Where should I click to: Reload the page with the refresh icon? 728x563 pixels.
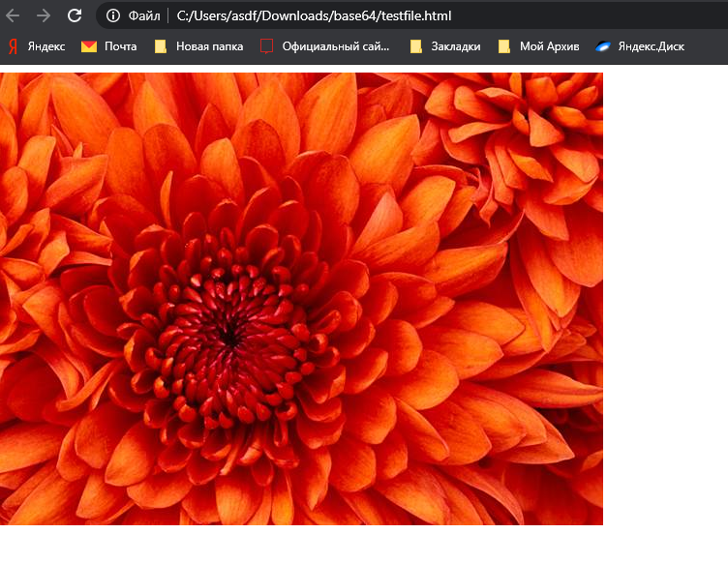(75, 15)
